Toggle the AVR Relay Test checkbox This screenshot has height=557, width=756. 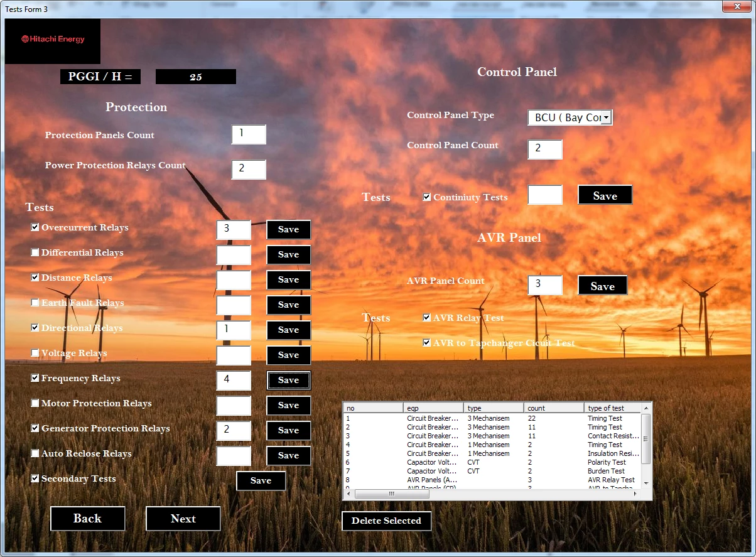point(427,318)
